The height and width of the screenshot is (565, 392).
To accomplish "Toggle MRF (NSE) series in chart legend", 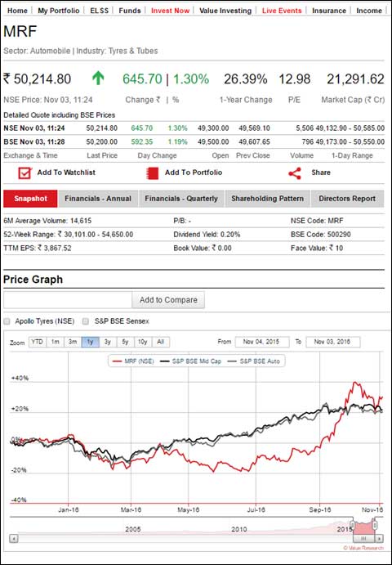I will 134,361.
